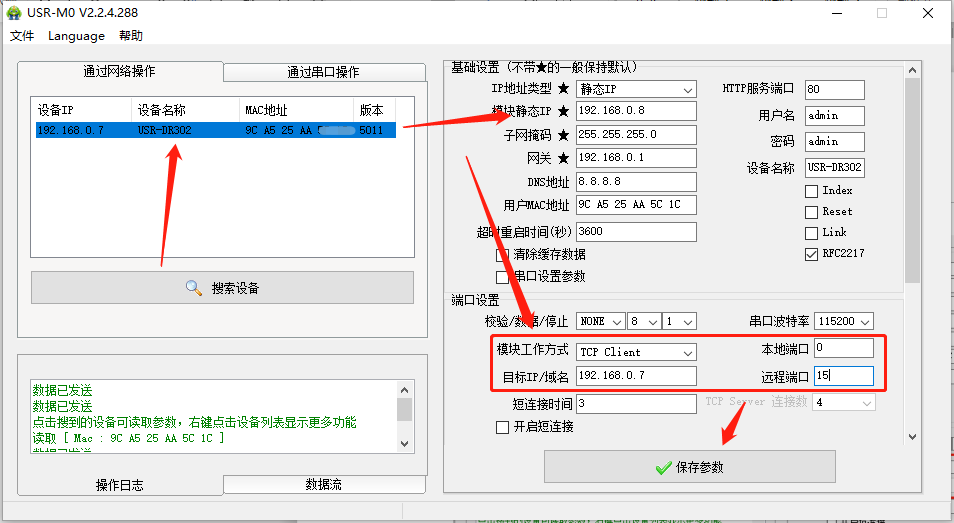Click the green checkmark icon on save button
The image size is (954, 523).
(x=663, y=468)
